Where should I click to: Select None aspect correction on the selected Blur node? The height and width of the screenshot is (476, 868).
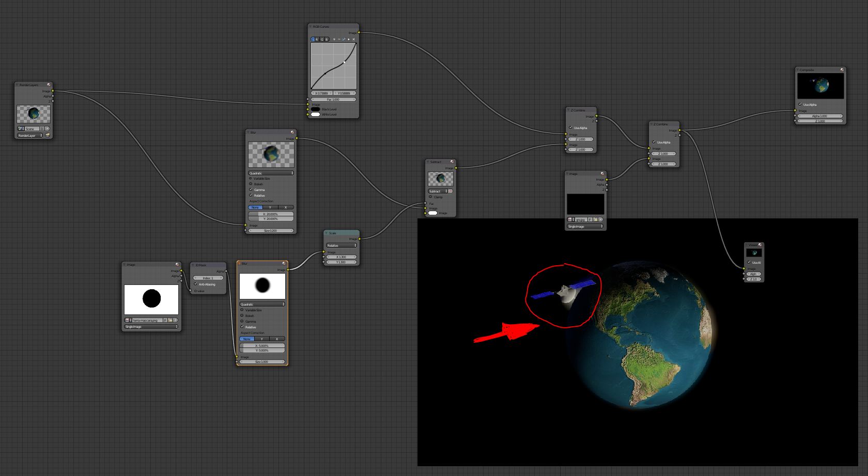(246, 339)
